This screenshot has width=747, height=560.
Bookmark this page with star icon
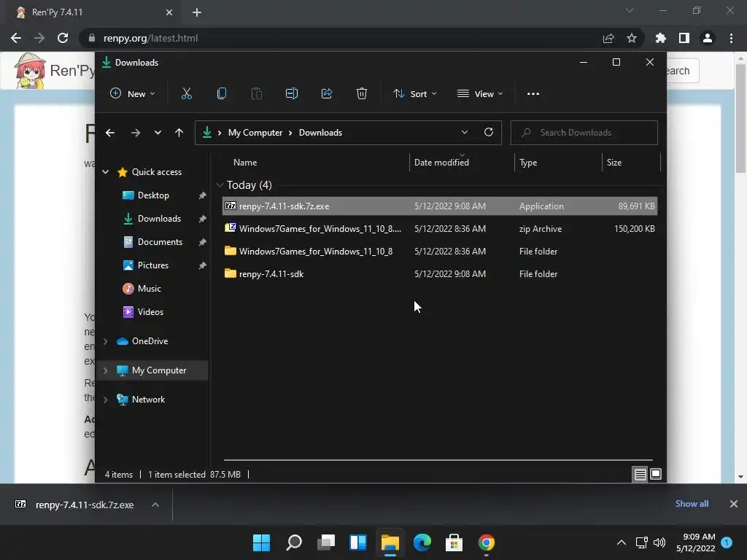click(632, 38)
